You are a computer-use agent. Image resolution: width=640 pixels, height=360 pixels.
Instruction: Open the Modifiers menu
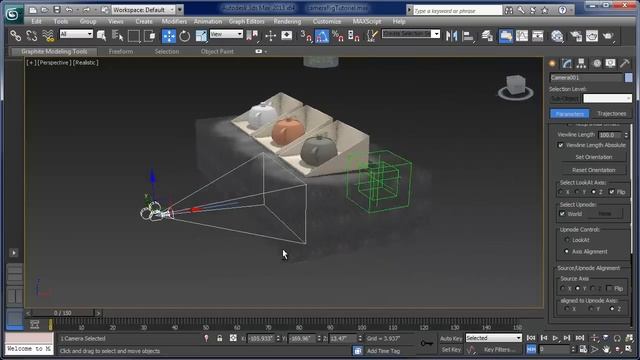point(174,21)
